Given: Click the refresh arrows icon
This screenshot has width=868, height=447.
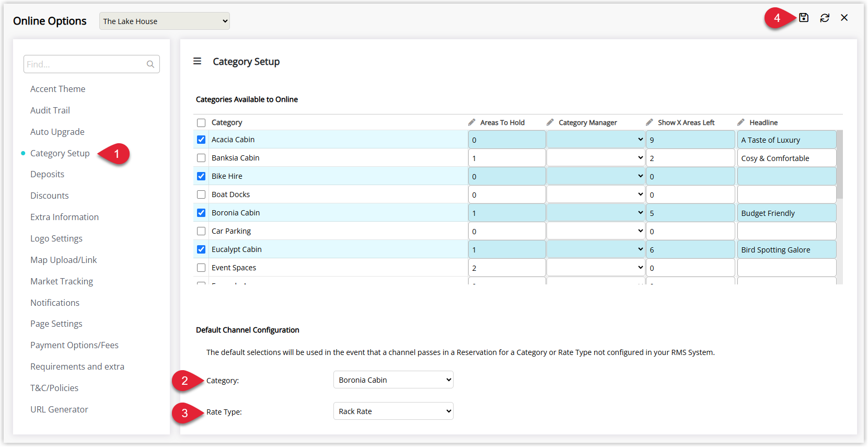Looking at the screenshot, I should click(825, 18).
